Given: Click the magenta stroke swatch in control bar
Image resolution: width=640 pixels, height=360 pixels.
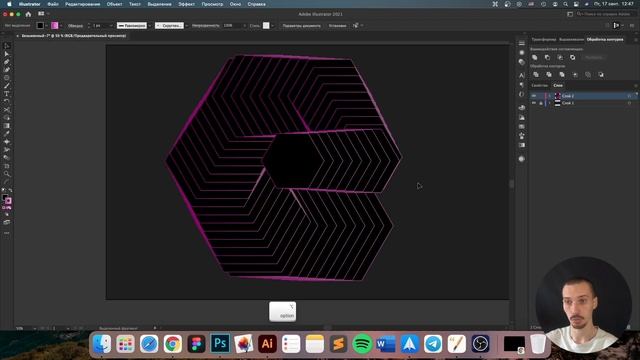Looking at the screenshot, I should pyautogui.click(x=55, y=26).
